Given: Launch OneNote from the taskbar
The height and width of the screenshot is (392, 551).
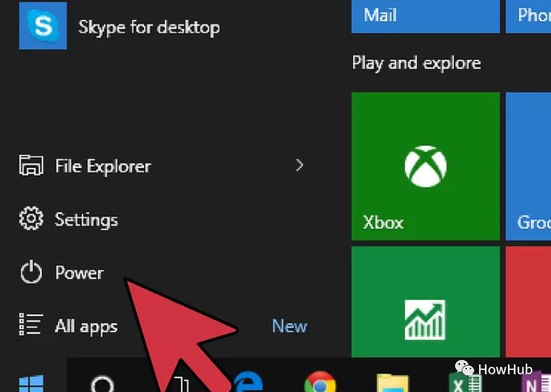Looking at the screenshot, I should 536,383.
